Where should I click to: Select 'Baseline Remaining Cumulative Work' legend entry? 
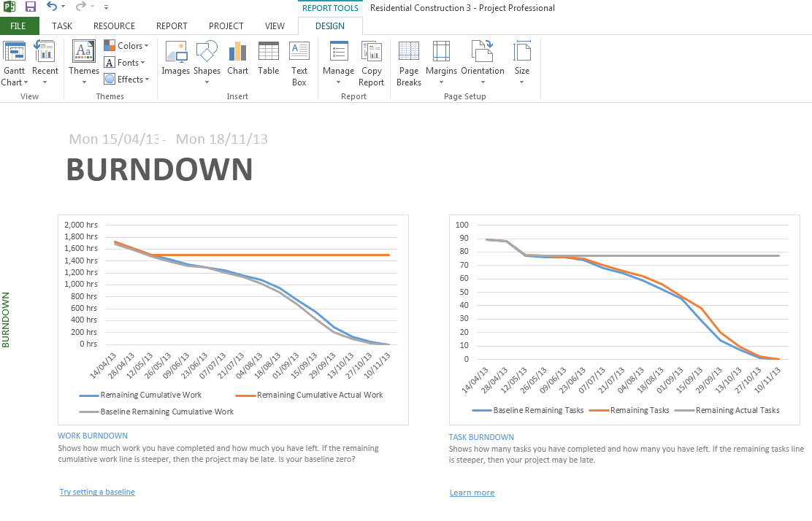point(156,412)
